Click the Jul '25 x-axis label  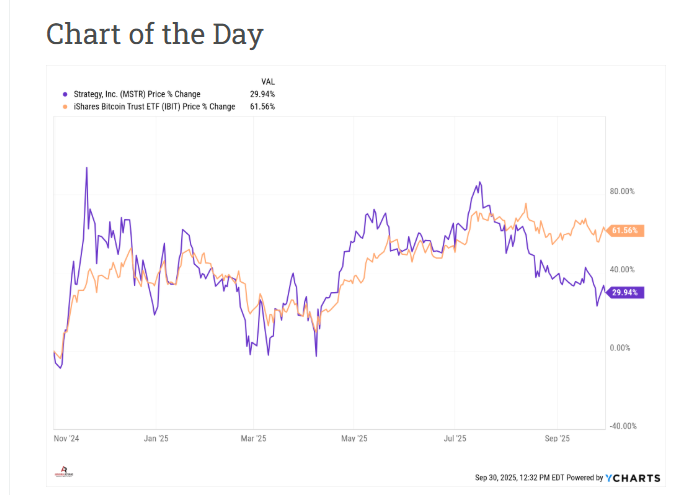(x=455, y=438)
